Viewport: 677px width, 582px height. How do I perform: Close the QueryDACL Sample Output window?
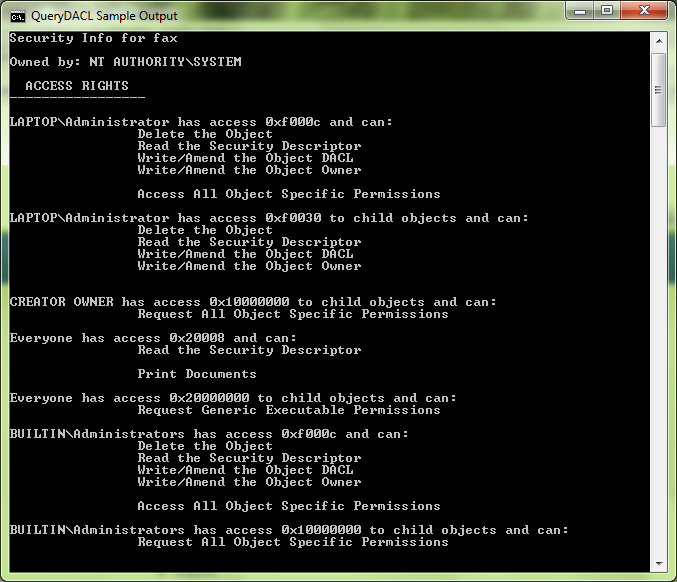pyautogui.click(x=643, y=12)
